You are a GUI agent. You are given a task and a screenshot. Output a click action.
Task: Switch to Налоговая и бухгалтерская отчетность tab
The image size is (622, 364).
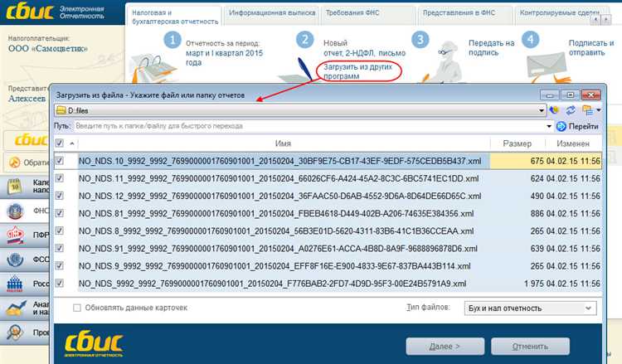(x=175, y=17)
